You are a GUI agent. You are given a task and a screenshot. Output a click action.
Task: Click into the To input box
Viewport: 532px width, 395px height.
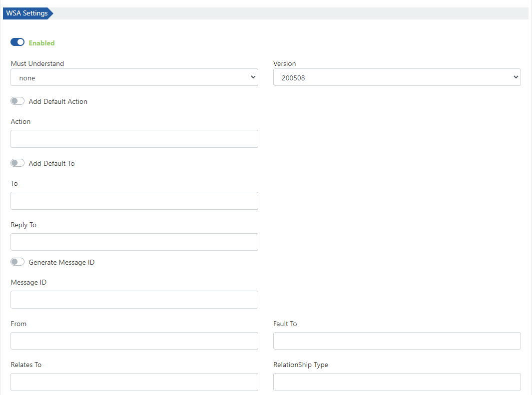tap(134, 201)
